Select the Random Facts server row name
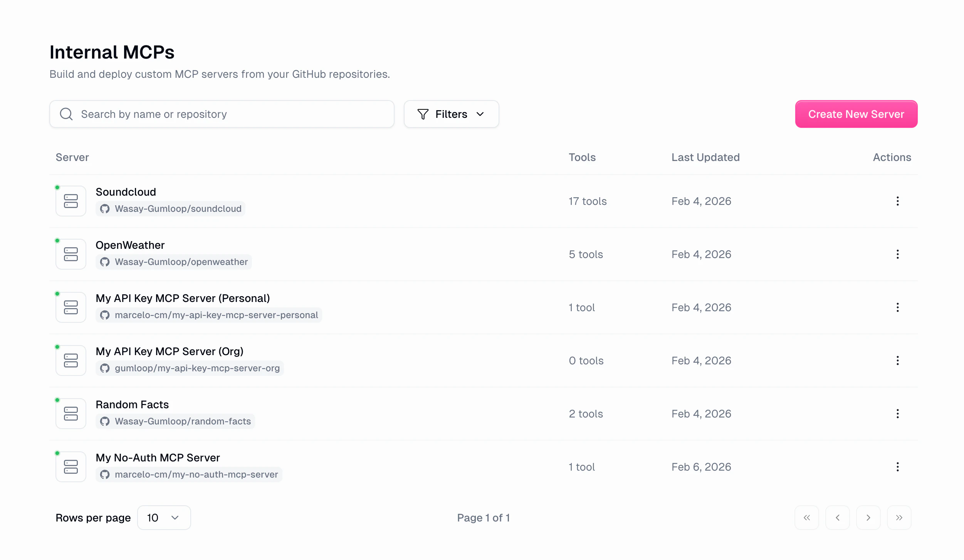Screen dimensions: 964x560 (132, 404)
